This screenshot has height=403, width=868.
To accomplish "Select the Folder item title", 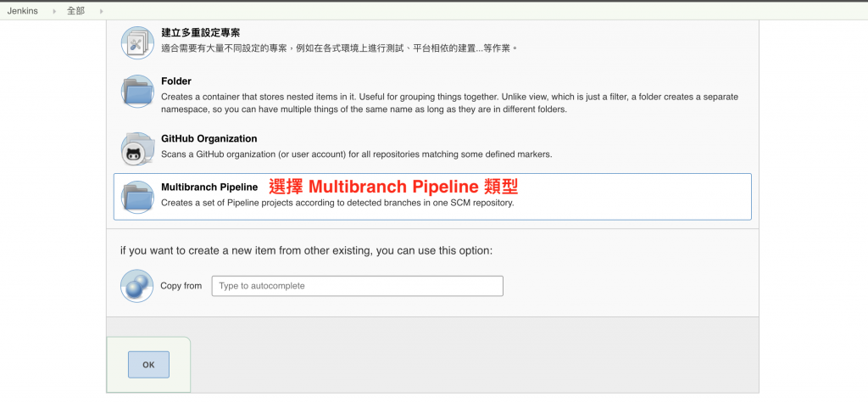I will 176,81.
